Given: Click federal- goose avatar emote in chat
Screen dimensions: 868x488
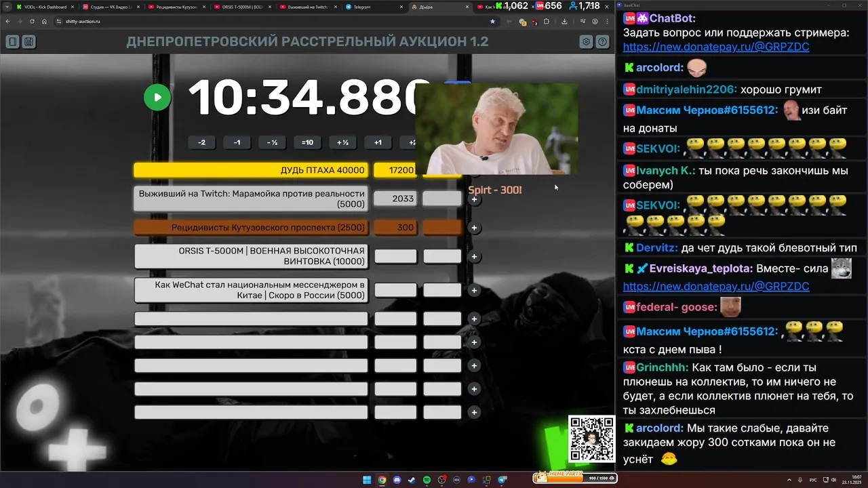Looking at the screenshot, I should point(730,307).
